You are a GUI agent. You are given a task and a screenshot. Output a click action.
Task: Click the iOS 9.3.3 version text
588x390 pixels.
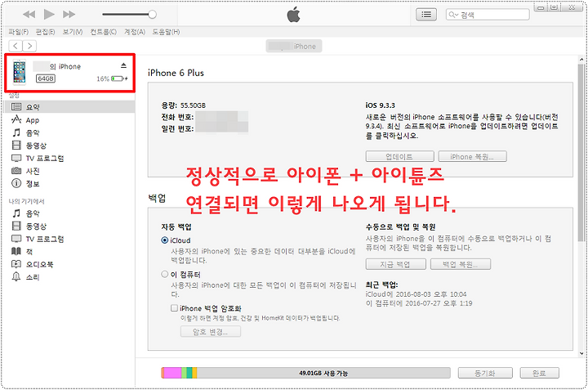coord(381,105)
